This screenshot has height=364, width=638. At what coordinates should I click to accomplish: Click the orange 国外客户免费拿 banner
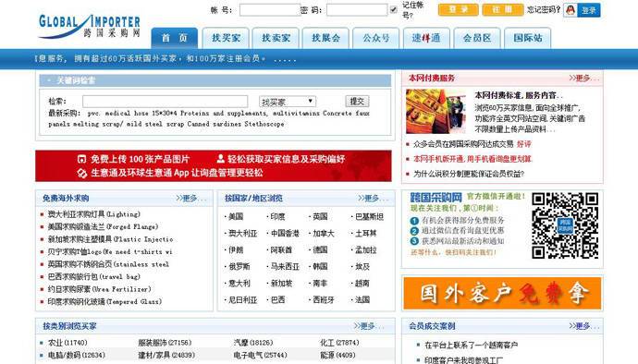[502, 294]
